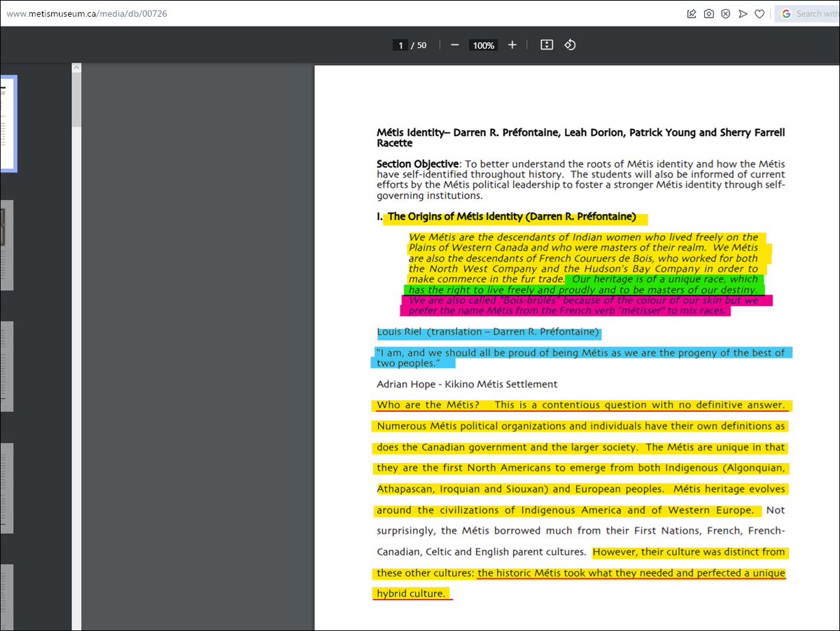Click the thumbnail sidebar scroll up arrow

click(x=76, y=68)
